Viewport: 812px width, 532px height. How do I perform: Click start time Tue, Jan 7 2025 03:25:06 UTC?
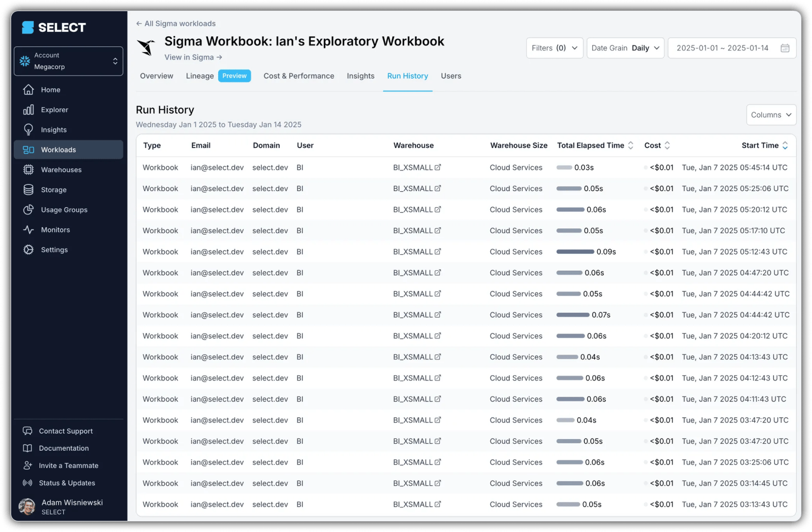coord(735,462)
